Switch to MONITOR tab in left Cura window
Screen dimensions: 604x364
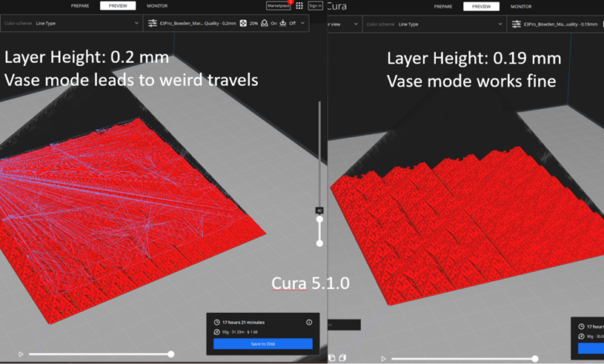(x=157, y=5)
